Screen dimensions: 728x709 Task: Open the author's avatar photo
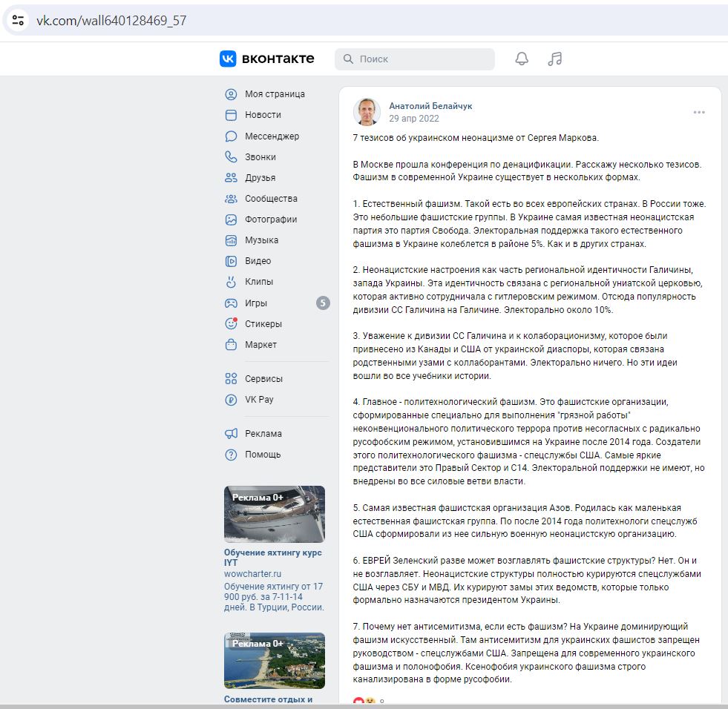[367, 112]
